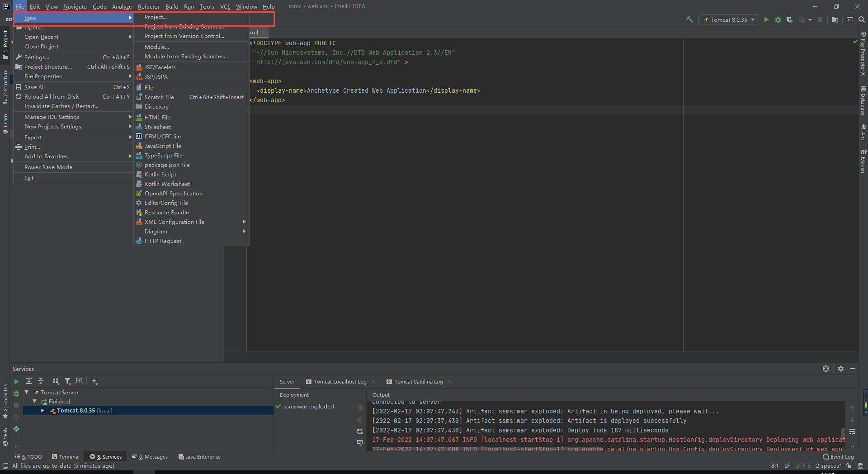This screenshot has width=868, height=474.
Task: Click the Filter icon in Services toolbar
Action: [x=68, y=381]
